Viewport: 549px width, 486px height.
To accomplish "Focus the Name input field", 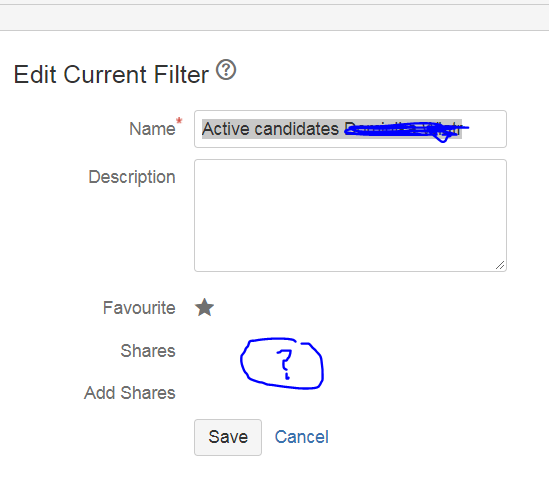I will pos(350,129).
